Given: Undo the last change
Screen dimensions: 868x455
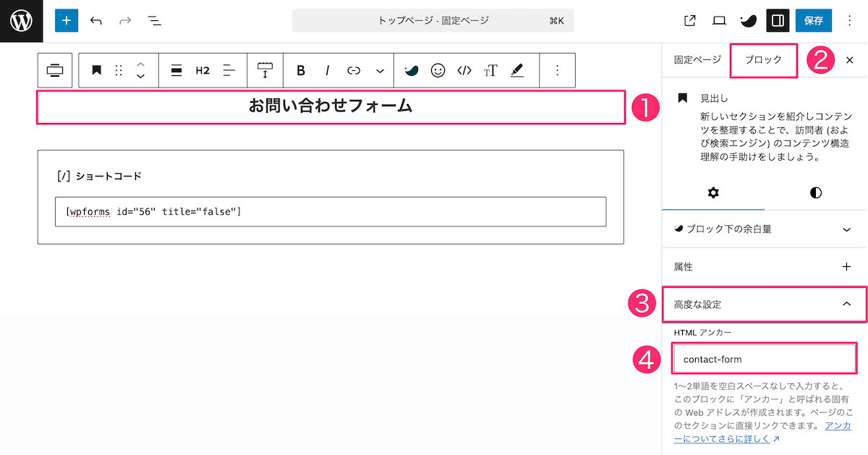Looking at the screenshot, I should pyautogui.click(x=96, y=21).
